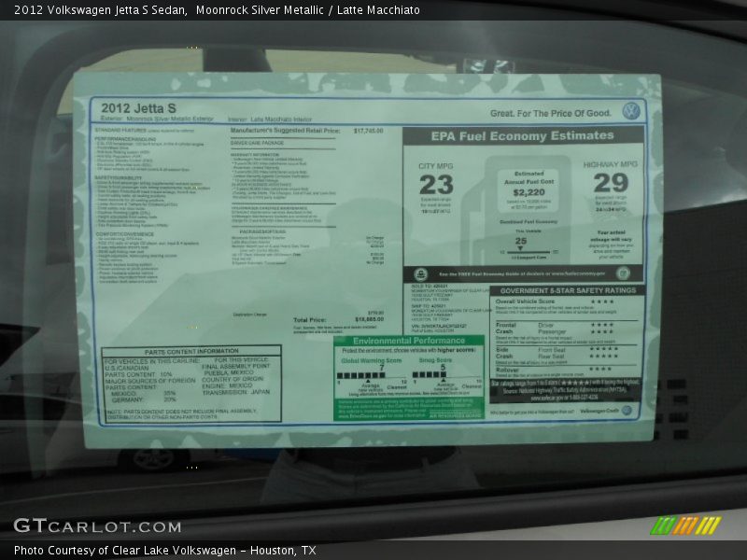
Task: Click the 'CITY MPG' label
Action: tap(436, 166)
